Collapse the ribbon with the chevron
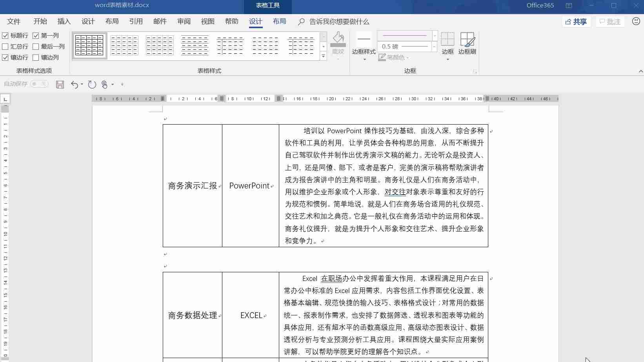This screenshot has height=362, width=644. tap(640, 71)
